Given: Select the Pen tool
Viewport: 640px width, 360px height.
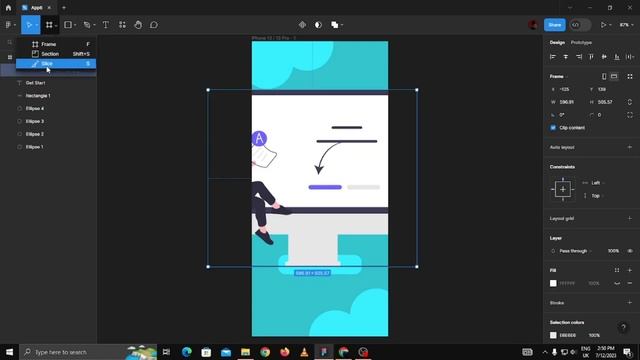Looking at the screenshot, I should point(87,25).
